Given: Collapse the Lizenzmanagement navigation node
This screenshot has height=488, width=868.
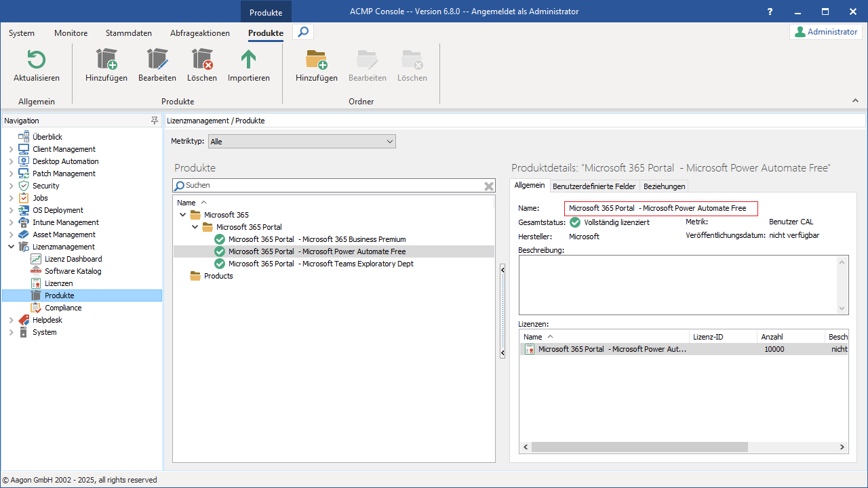Looking at the screenshot, I should pos(11,247).
